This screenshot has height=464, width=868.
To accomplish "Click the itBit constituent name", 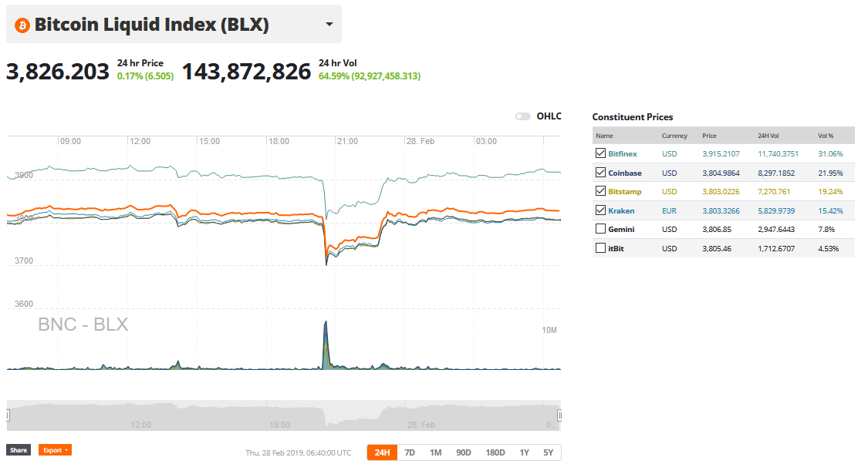I will point(616,249).
